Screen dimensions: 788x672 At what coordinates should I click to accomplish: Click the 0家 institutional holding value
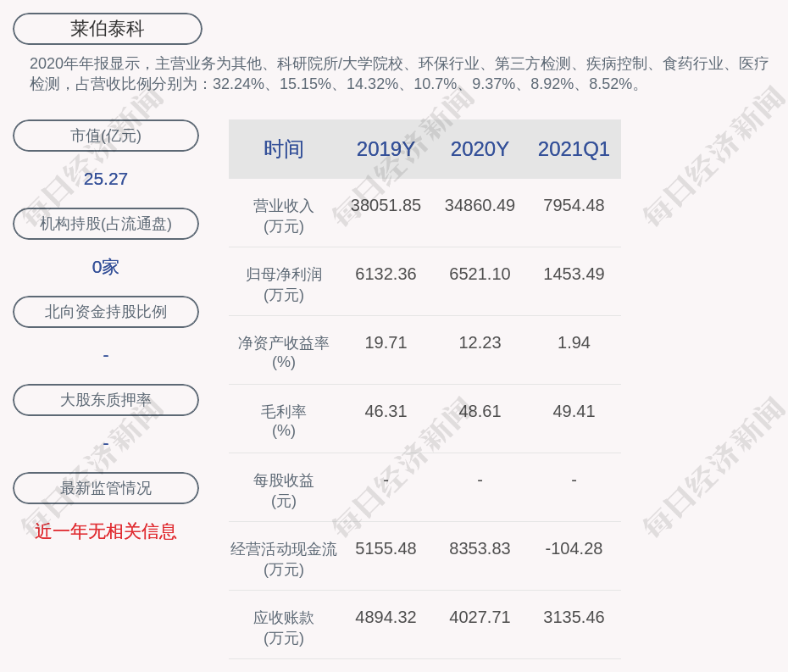click(106, 267)
